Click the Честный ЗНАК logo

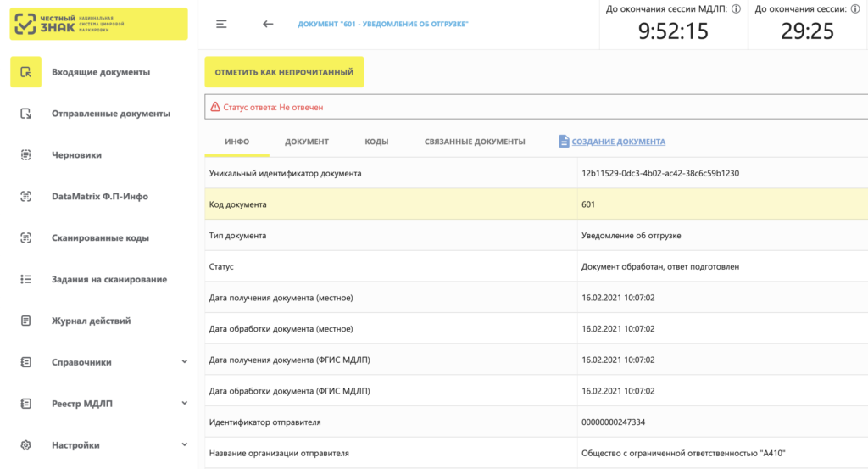coord(98,24)
